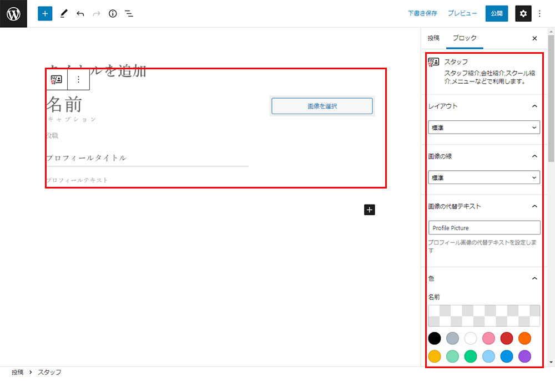
Task: Pick the red color swatch
Action: coord(507,338)
